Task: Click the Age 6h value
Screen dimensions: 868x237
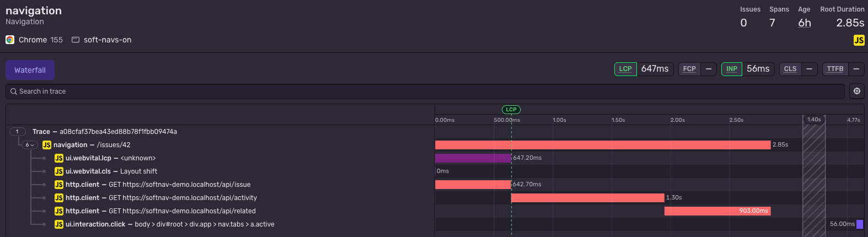Action: coord(805,23)
